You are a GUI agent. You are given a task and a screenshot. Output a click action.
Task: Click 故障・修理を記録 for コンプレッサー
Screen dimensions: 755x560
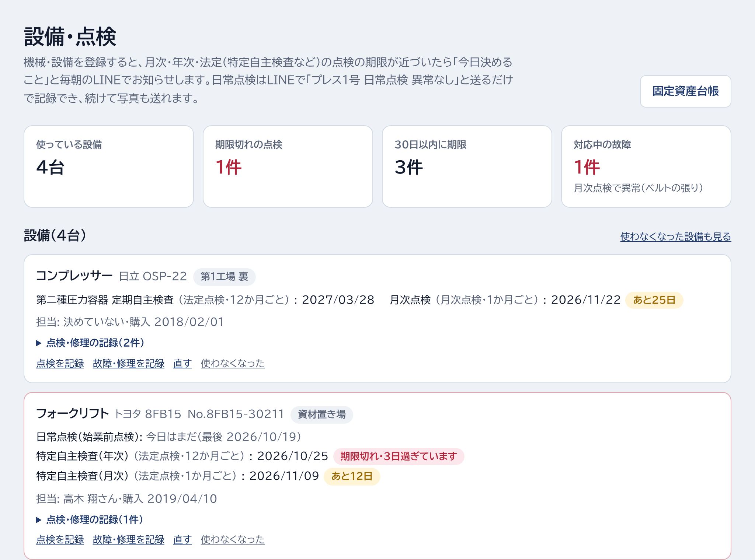(x=128, y=364)
